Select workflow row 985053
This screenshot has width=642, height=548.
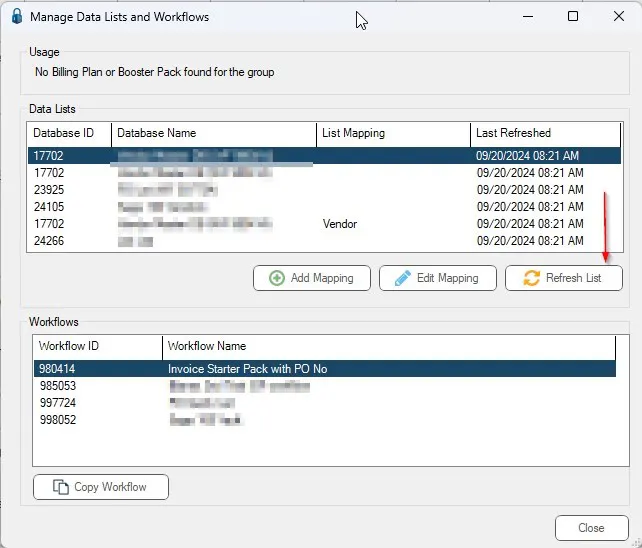pyautogui.click(x=325, y=386)
